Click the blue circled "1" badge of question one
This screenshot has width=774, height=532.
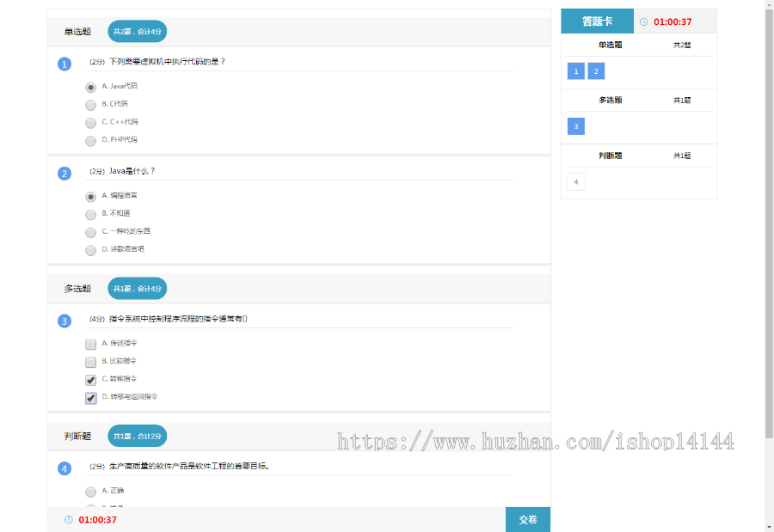pos(65,63)
